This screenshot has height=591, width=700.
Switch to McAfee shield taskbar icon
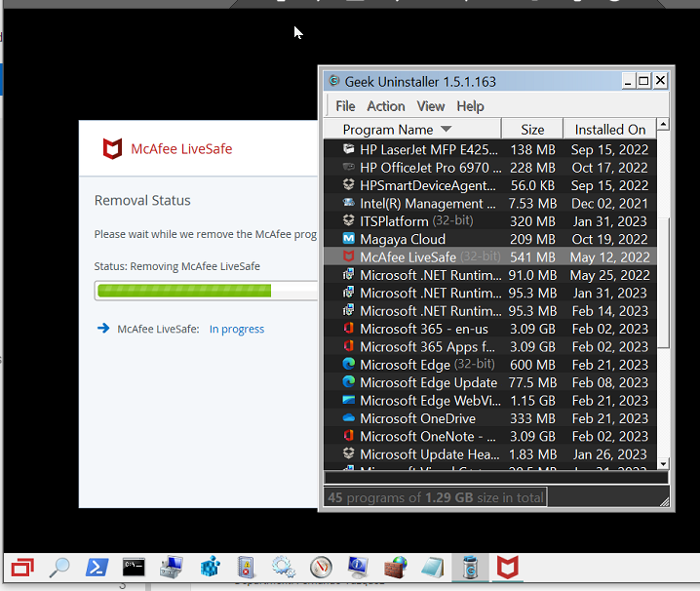coord(508,568)
